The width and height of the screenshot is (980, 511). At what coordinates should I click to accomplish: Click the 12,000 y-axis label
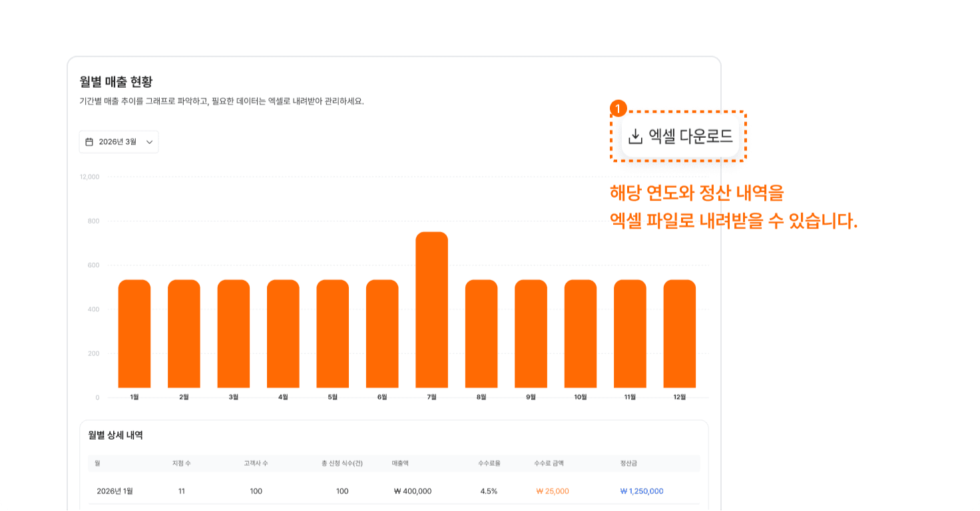click(89, 177)
